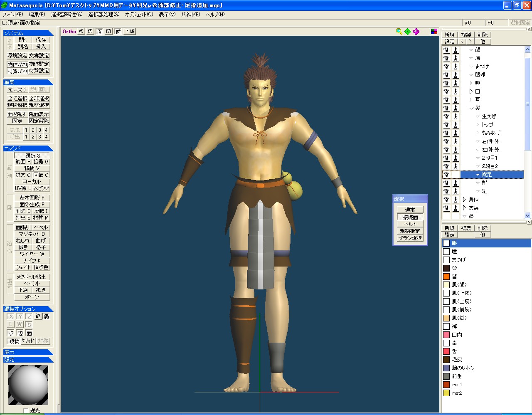Select the 髪 material color swatch
Viewport: 532px width, 415px height.
pos(446,268)
